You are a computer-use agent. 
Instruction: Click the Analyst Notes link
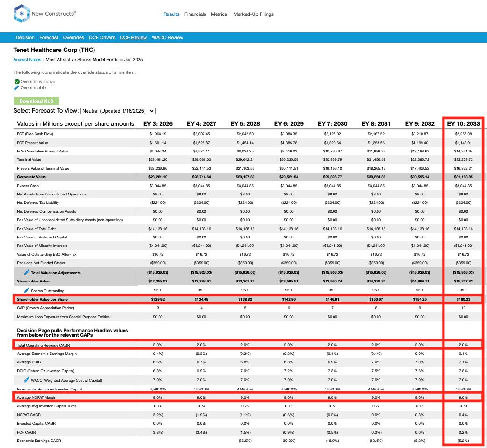click(x=27, y=59)
